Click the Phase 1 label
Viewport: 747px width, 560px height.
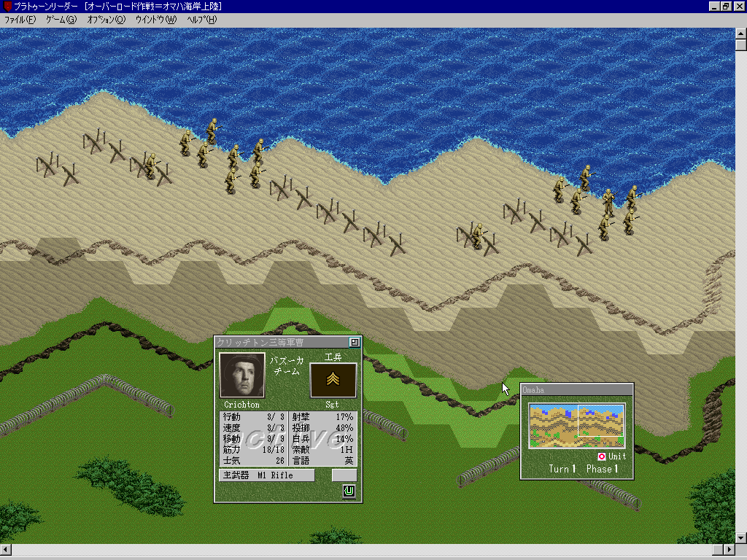[x=602, y=469]
